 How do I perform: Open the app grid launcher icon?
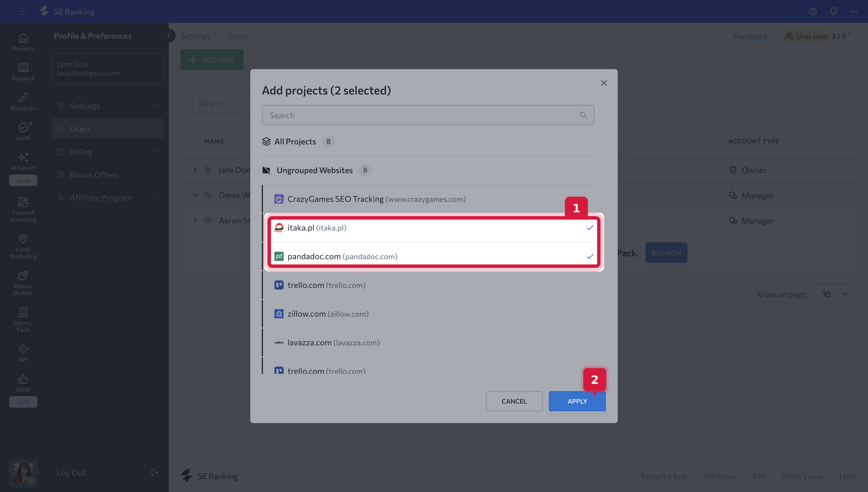[23, 11]
